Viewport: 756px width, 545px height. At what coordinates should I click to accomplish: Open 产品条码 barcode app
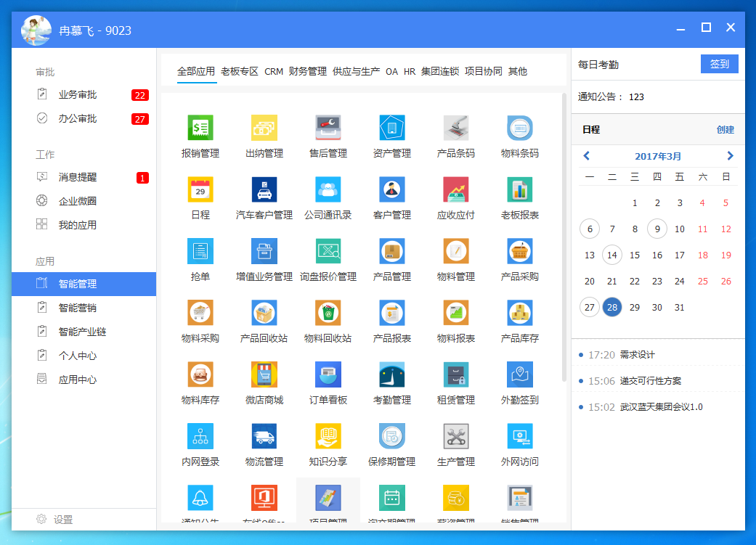point(455,128)
